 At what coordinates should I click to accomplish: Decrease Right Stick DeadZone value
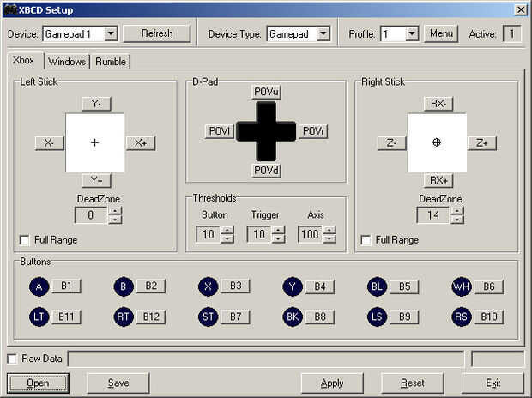[457, 220]
